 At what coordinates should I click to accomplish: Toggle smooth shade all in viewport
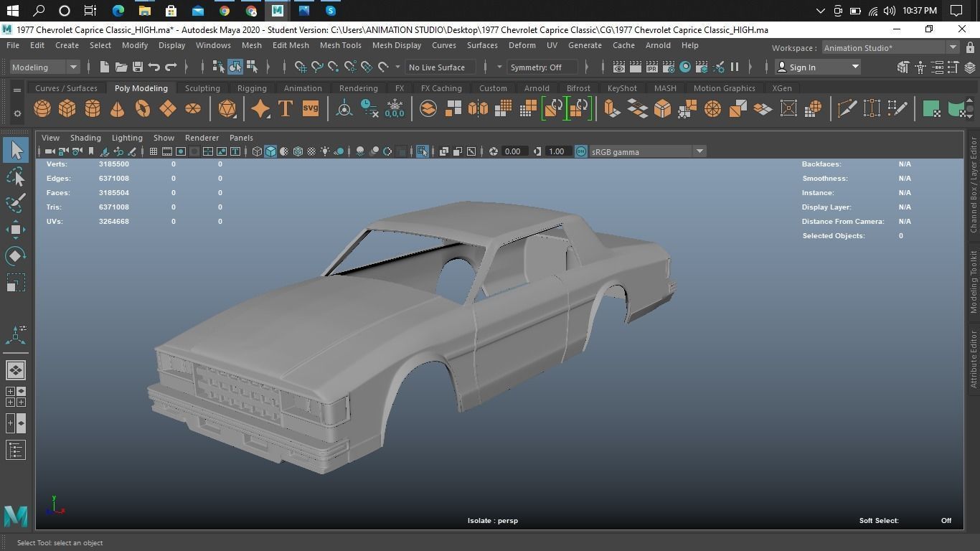pos(270,151)
